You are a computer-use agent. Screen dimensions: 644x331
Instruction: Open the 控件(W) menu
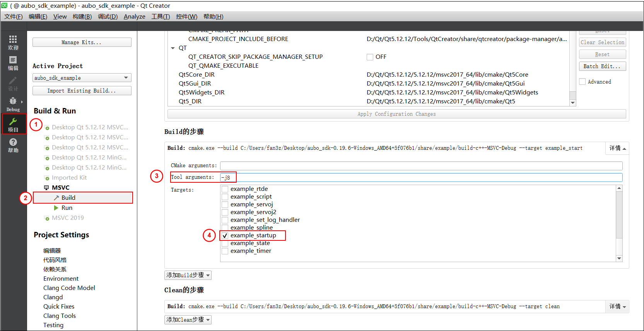click(x=186, y=17)
